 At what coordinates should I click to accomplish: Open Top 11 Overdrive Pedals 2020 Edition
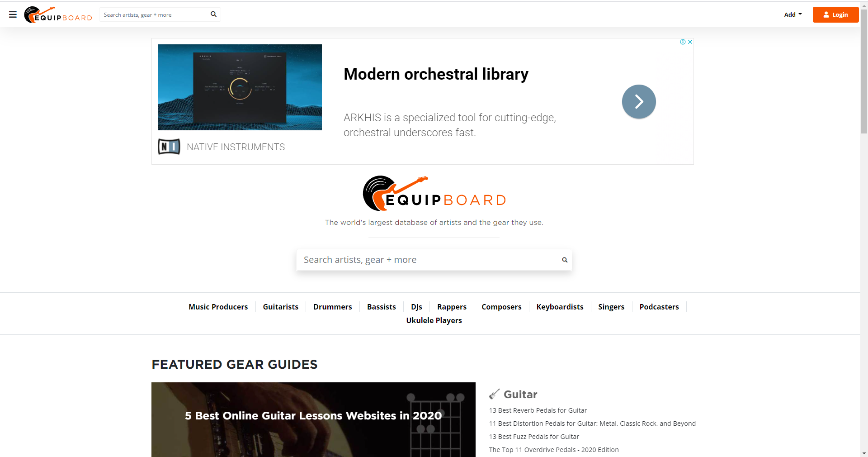click(554, 450)
